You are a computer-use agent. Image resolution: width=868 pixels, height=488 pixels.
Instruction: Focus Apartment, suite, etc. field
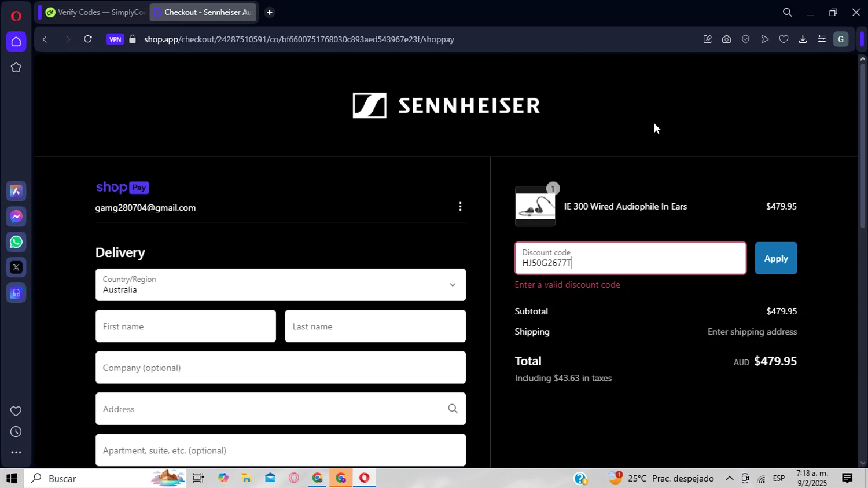point(281,450)
